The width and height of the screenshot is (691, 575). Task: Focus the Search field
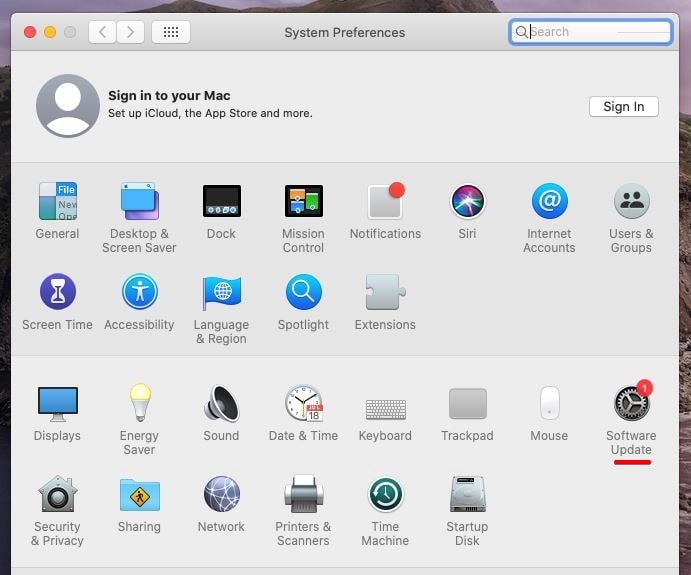[x=591, y=32]
